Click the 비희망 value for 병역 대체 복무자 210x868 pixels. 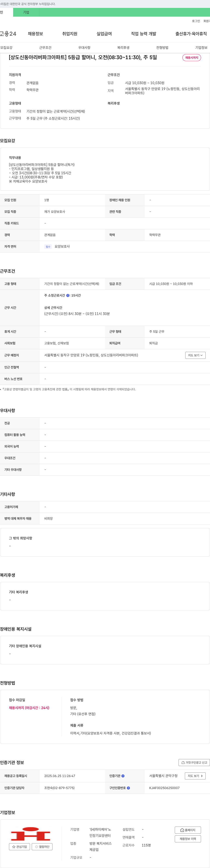[x=49, y=519]
